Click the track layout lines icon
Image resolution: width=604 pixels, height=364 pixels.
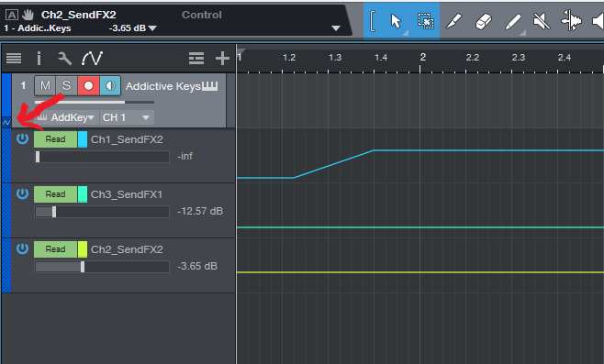196,59
